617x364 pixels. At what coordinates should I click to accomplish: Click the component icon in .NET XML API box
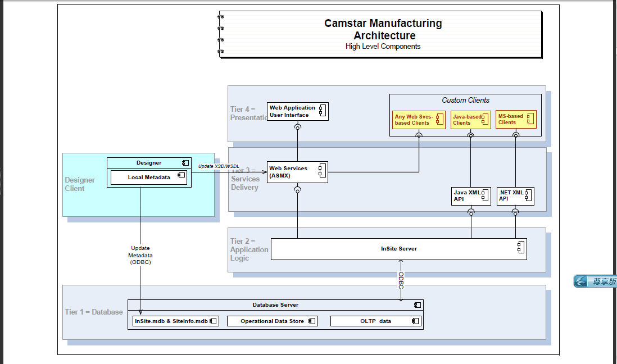(x=529, y=193)
